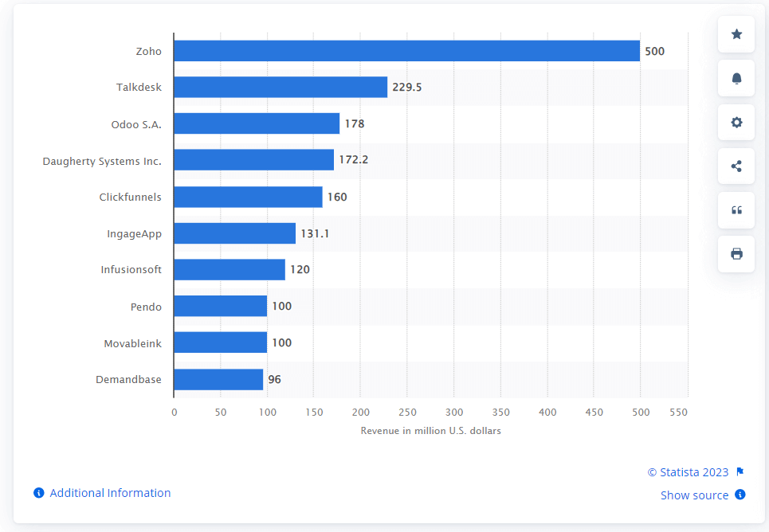The height and width of the screenshot is (532, 769).
Task: Open citation options via the quotation icon
Action: tap(735, 209)
